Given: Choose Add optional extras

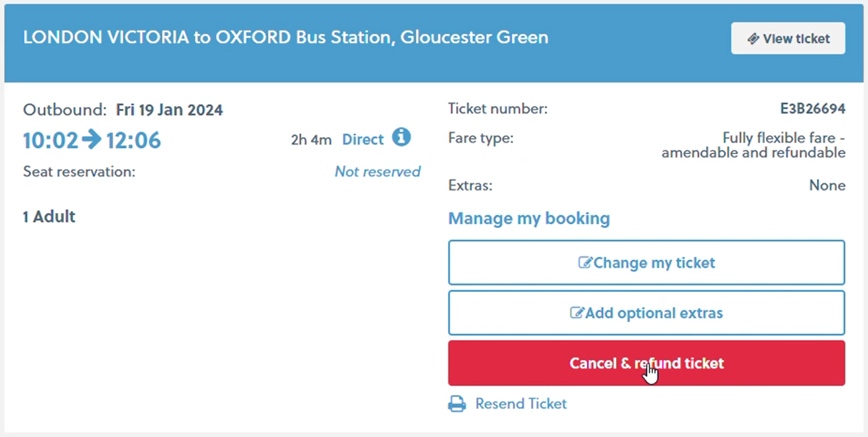Looking at the screenshot, I should click(646, 313).
